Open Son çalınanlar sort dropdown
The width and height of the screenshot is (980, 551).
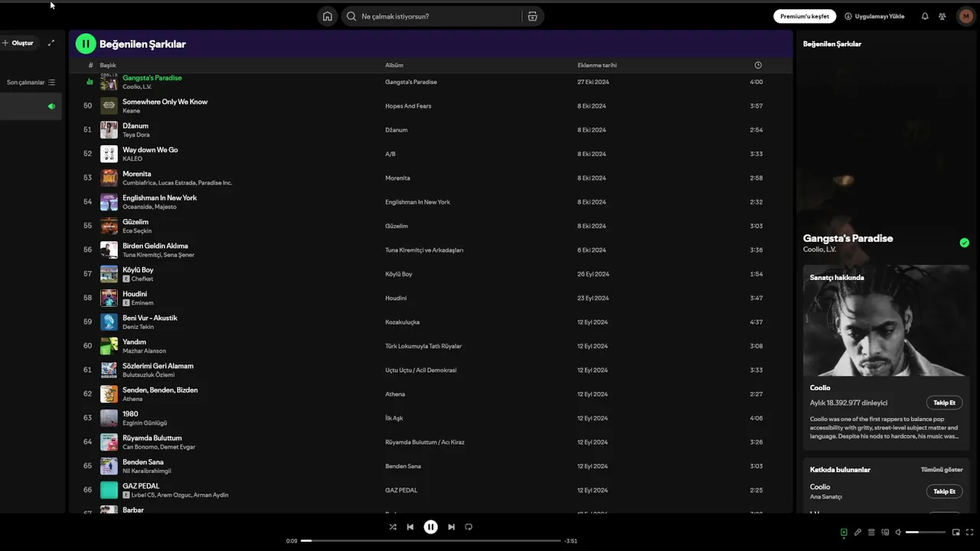pos(31,82)
